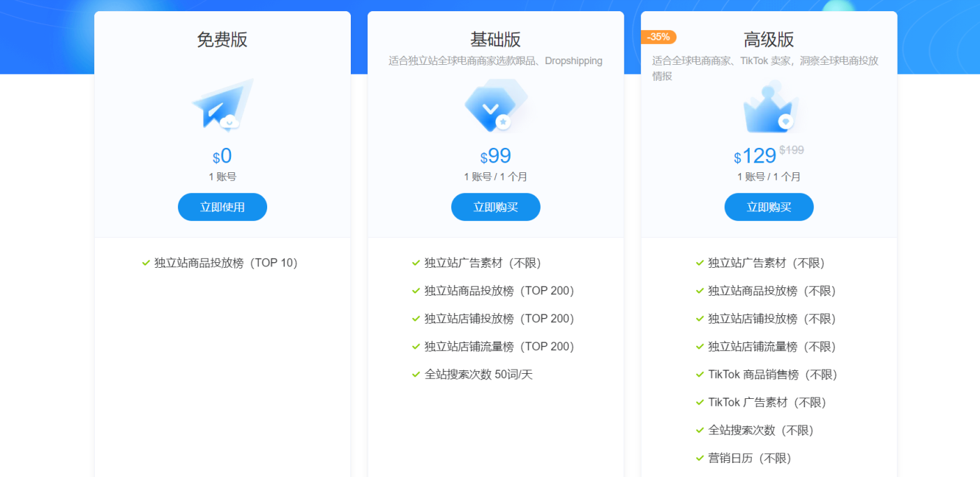Click checkmark beside 独立站商品投放榜 (TOP 10)

[146, 263]
